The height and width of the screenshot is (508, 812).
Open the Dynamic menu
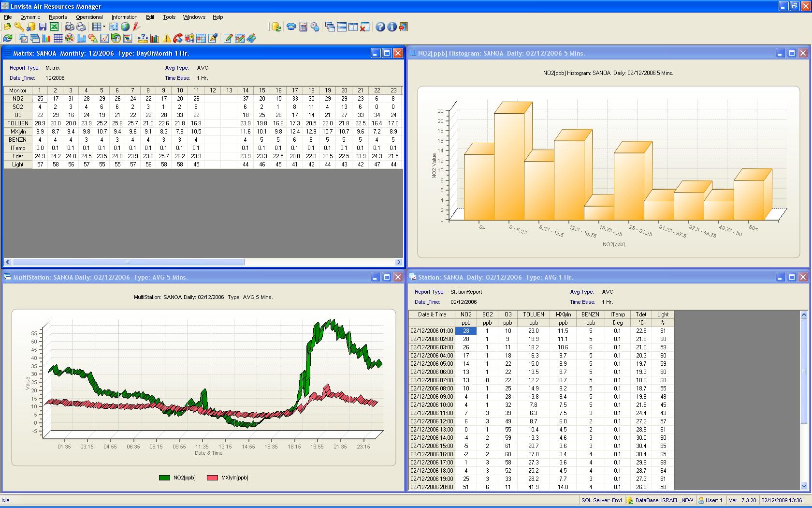point(30,17)
